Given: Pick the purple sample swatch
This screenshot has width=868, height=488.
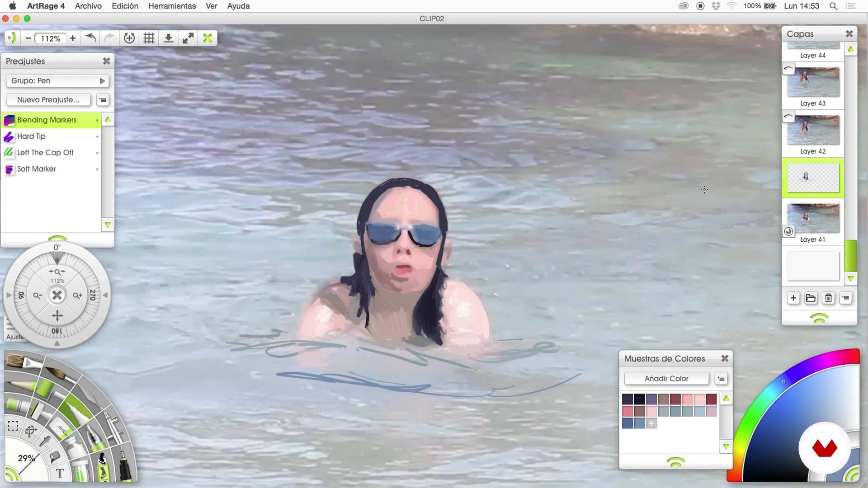Looking at the screenshot, I should [651, 399].
